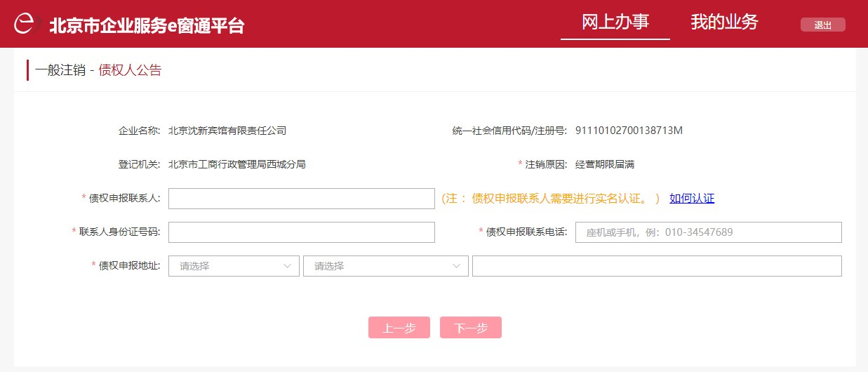Expand the first 债权申报地址 请选择 dropdown

pyautogui.click(x=234, y=266)
